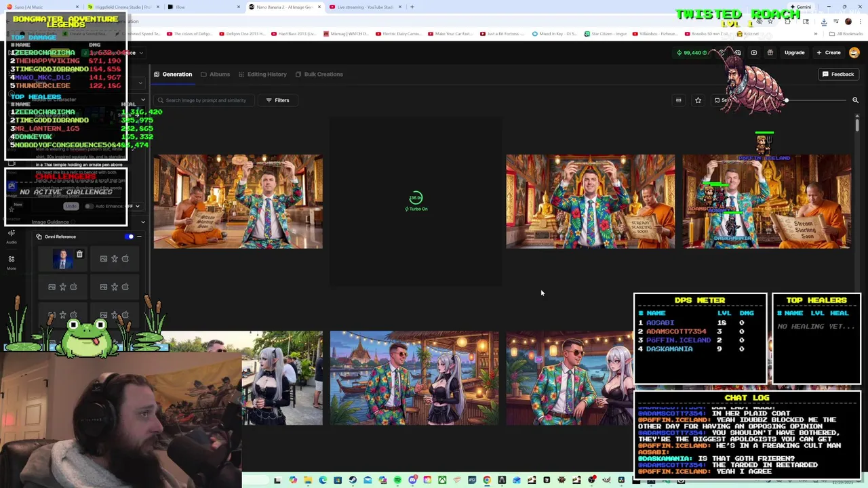Open the More menu in left sidebar
The width and height of the screenshot is (868, 488).
pos(12,262)
